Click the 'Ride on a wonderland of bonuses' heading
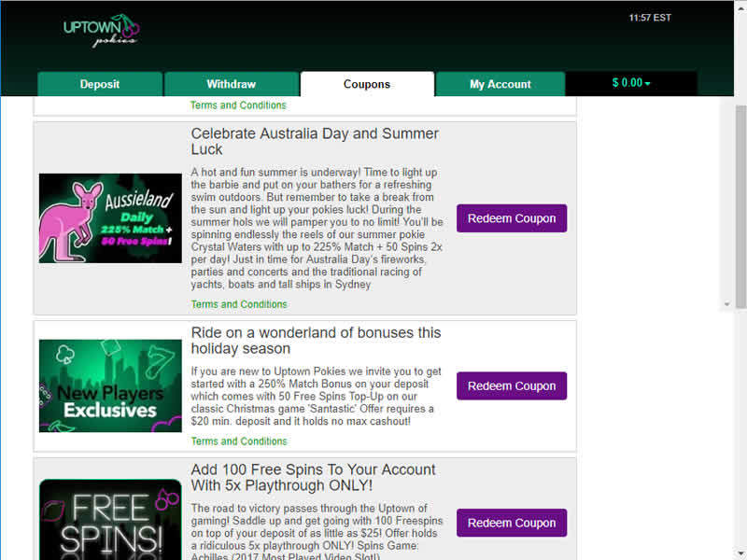 (x=316, y=341)
